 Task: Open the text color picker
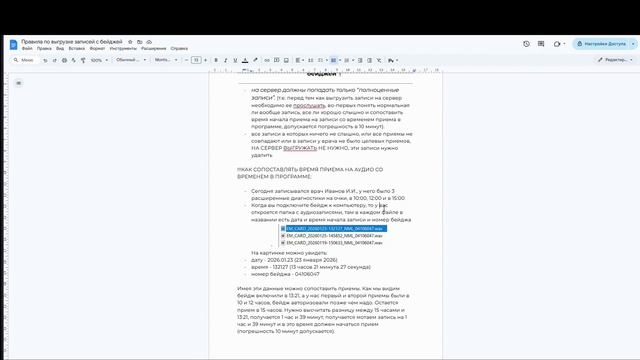pos(245,60)
